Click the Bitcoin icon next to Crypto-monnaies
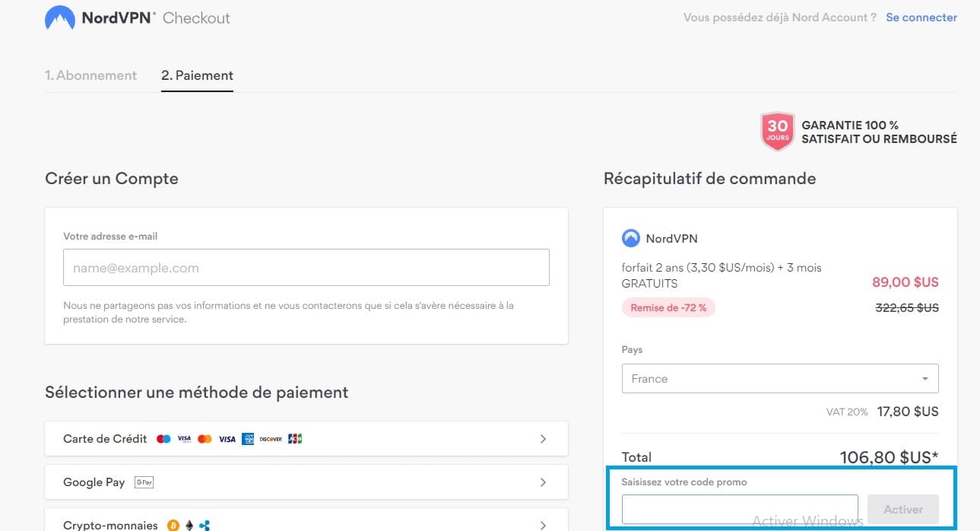This screenshot has width=980, height=531. pos(173,525)
